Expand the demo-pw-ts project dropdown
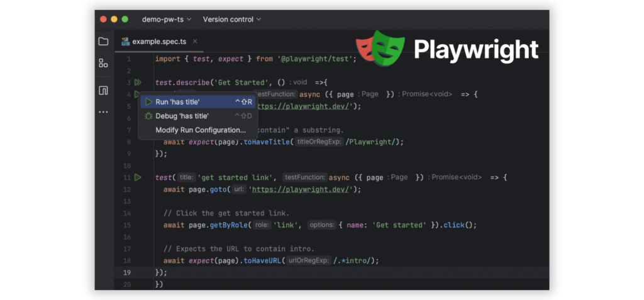 click(167, 19)
